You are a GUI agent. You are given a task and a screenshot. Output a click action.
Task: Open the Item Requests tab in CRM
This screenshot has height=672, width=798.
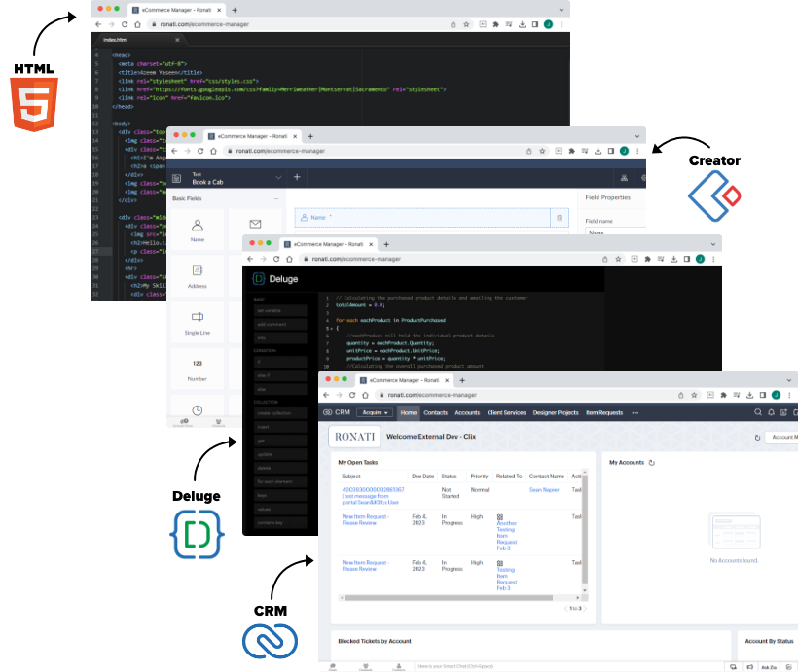pyautogui.click(x=604, y=413)
